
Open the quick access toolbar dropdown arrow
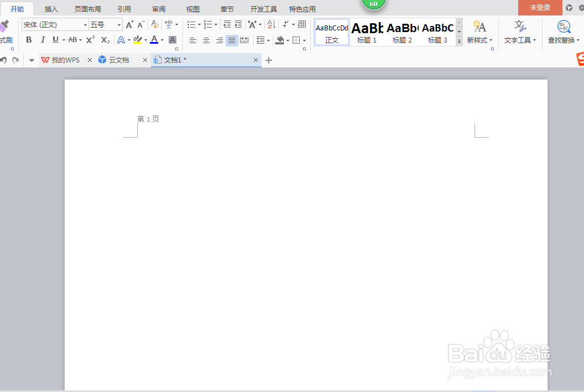click(32, 60)
